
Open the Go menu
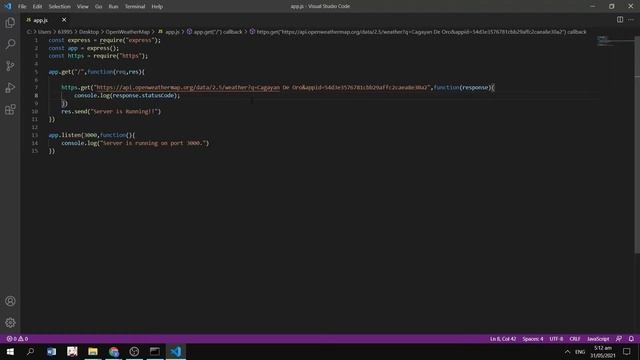98,7
